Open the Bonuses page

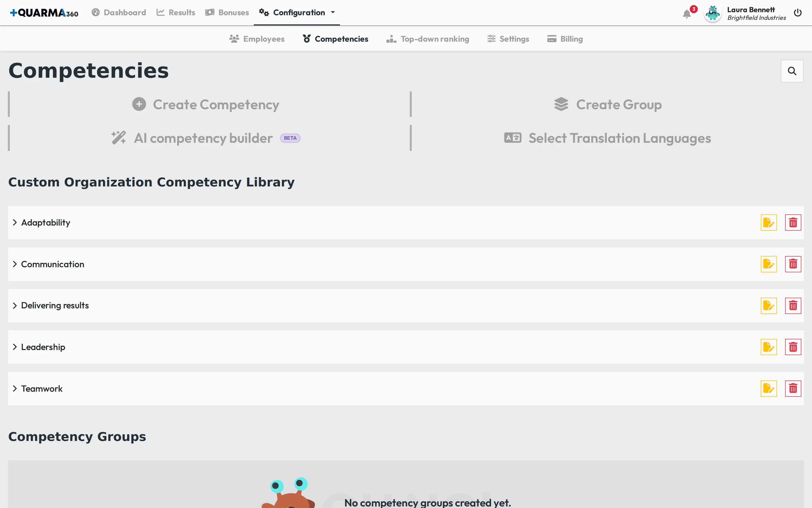tap(227, 12)
